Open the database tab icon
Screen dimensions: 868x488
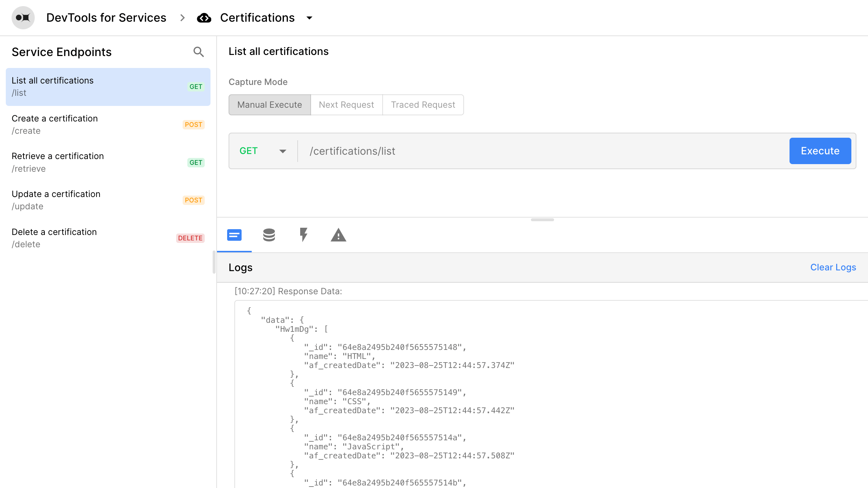pyautogui.click(x=269, y=235)
